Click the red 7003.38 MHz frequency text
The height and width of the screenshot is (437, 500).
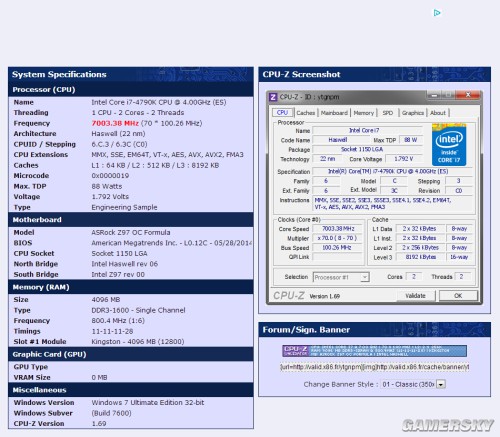point(115,123)
